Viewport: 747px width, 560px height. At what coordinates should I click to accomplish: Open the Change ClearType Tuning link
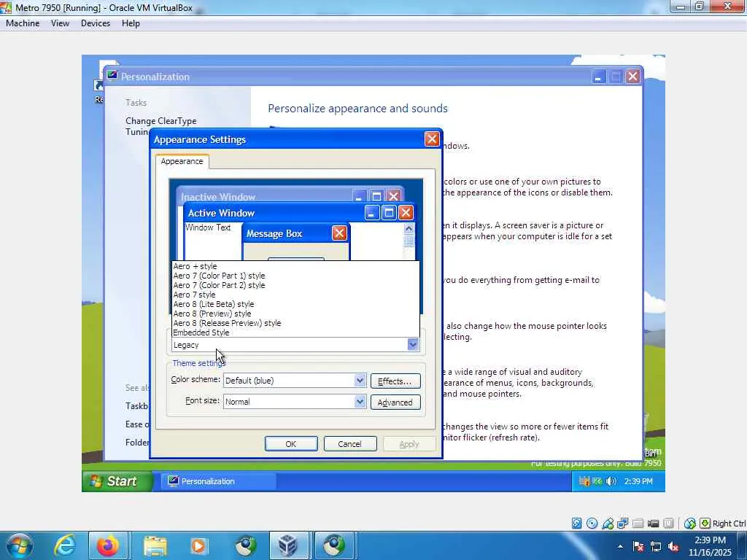point(161,126)
